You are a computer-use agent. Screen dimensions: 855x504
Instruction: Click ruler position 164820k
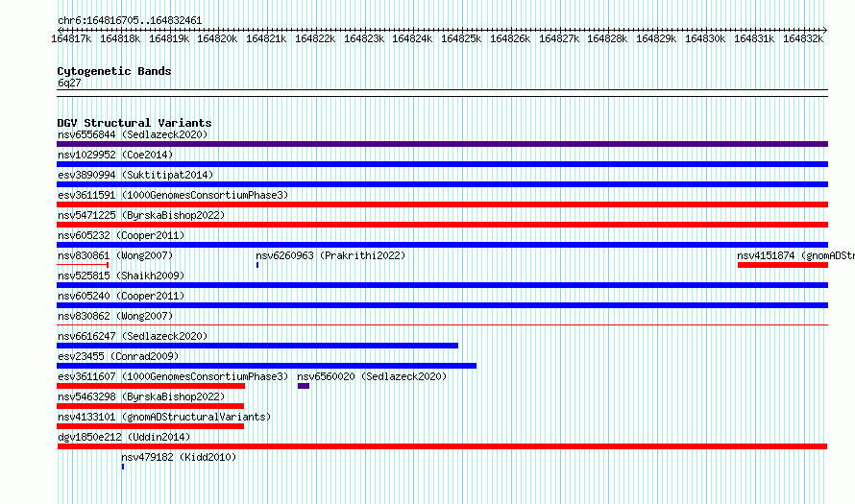click(217, 38)
